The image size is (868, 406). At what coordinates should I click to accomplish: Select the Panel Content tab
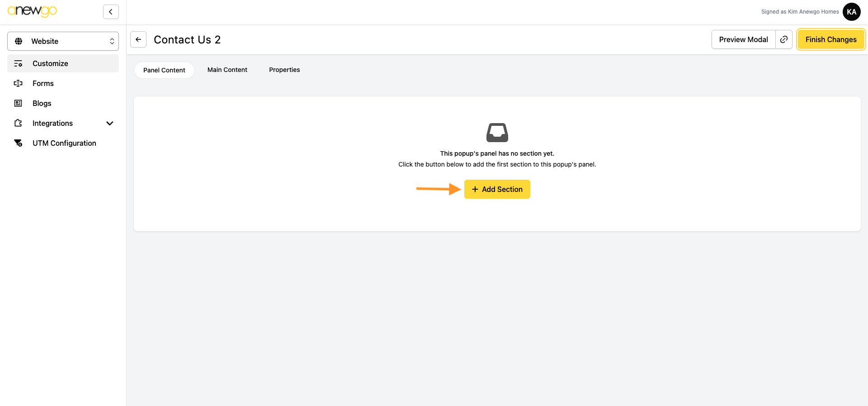pos(164,70)
